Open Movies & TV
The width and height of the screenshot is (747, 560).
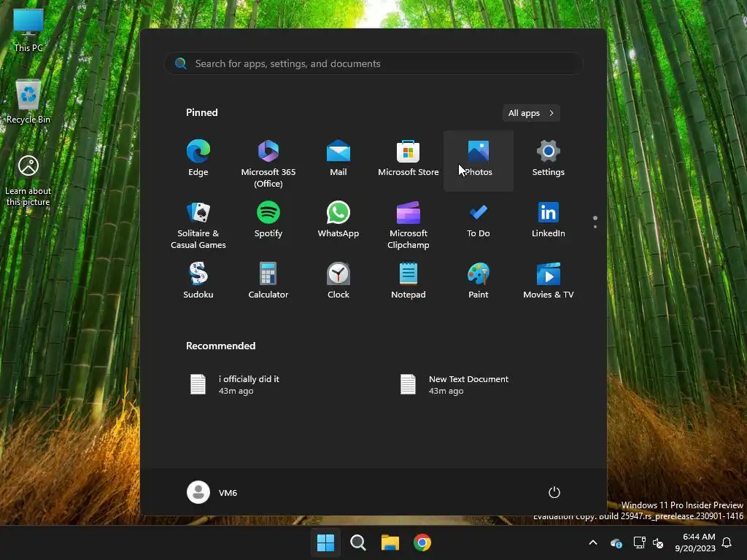pyautogui.click(x=549, y=282)
